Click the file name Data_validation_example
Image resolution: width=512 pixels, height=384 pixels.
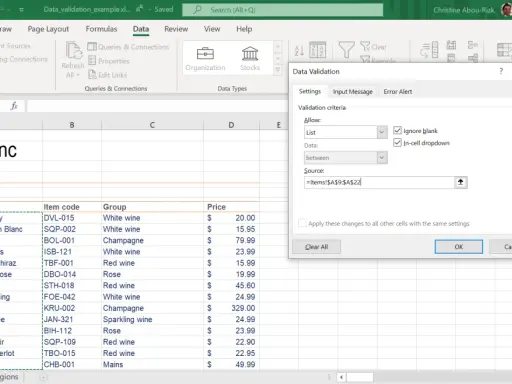pos(87,9)
